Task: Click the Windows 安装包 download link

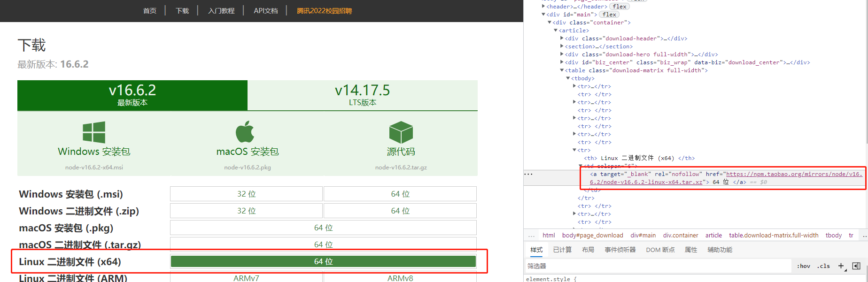Action: click(94, 152)
